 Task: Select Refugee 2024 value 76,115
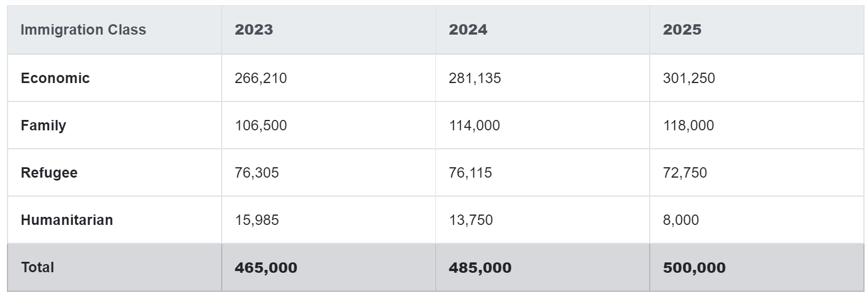470,173
